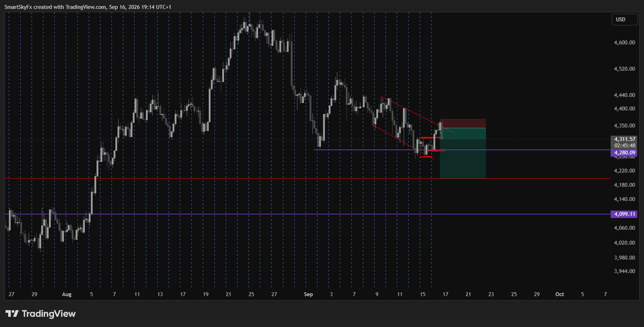Click the 02:45:48 candle countdown label
Viewport: 644px width, 327px height.
pos(625,146)
